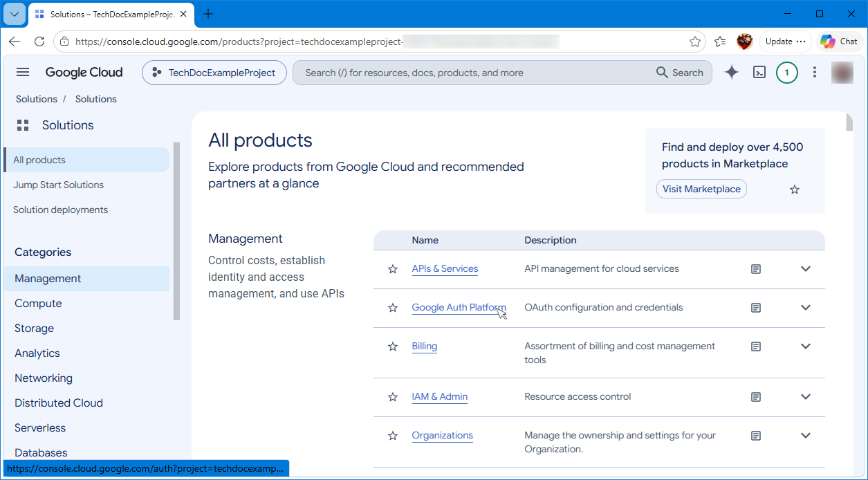Click the main page vertical scrollbar
This screenshot has width=868, height=480.
(x=849, y=122)
